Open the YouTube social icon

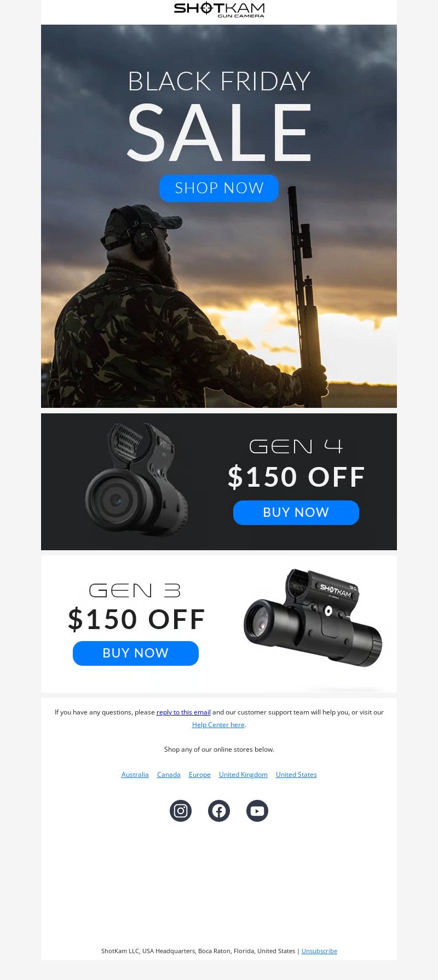257,811
